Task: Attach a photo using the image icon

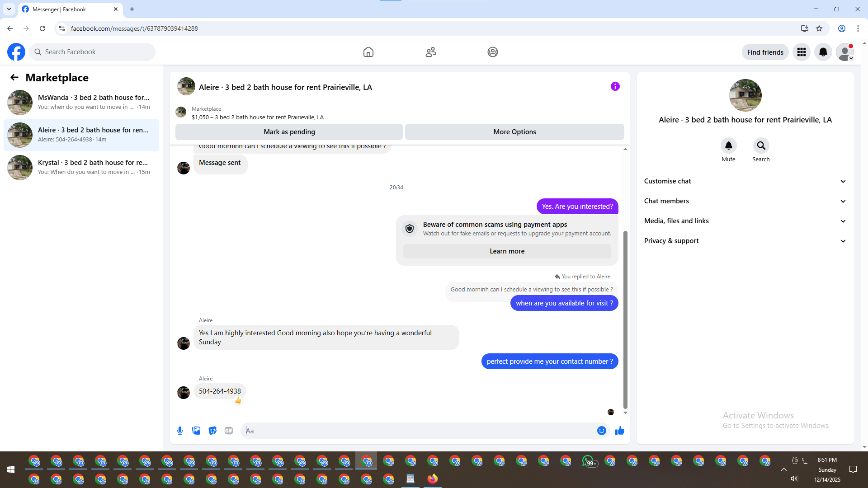Action: coord(196,431)
